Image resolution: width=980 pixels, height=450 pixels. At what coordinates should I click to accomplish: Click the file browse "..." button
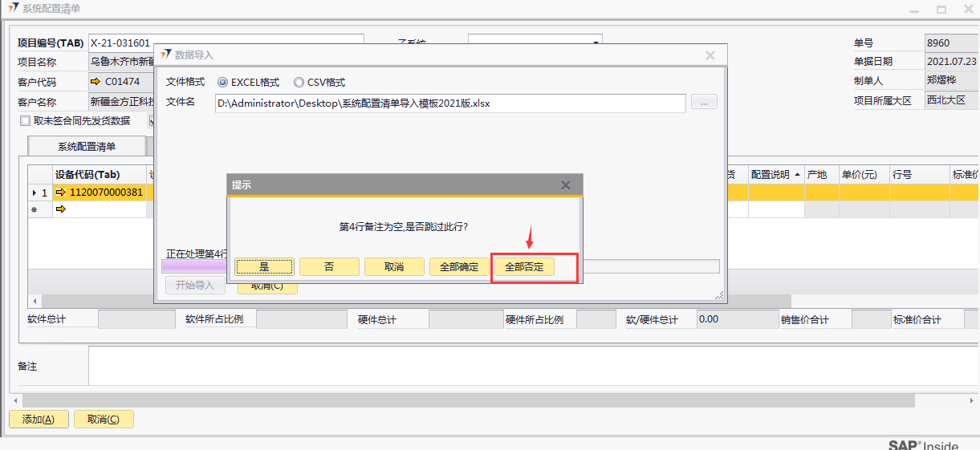tap(704, 103)
